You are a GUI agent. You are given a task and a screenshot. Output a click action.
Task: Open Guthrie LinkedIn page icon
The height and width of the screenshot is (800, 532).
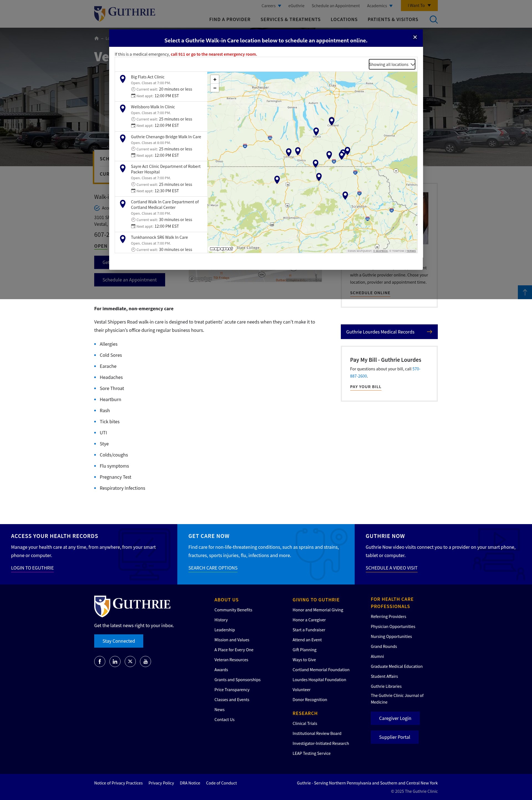pyautogui.click(x=115, y=661)
